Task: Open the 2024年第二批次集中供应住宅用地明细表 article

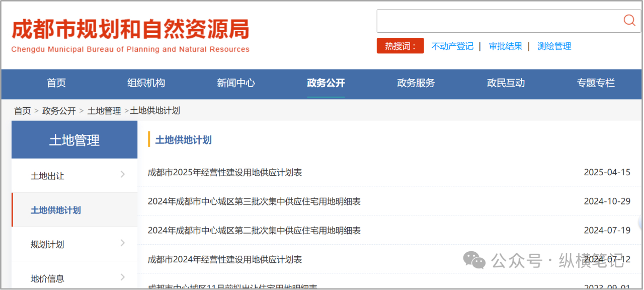Action: [254, 231]
